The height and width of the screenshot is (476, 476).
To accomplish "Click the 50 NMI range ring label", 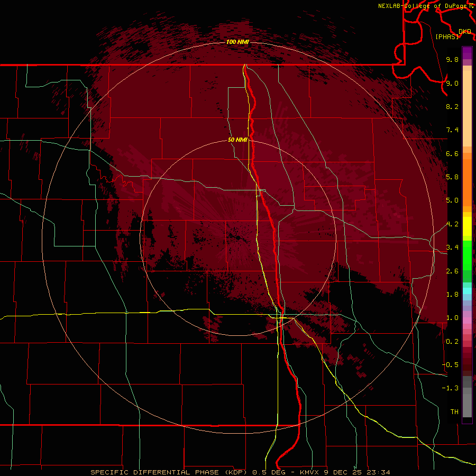I will [237, 140].
